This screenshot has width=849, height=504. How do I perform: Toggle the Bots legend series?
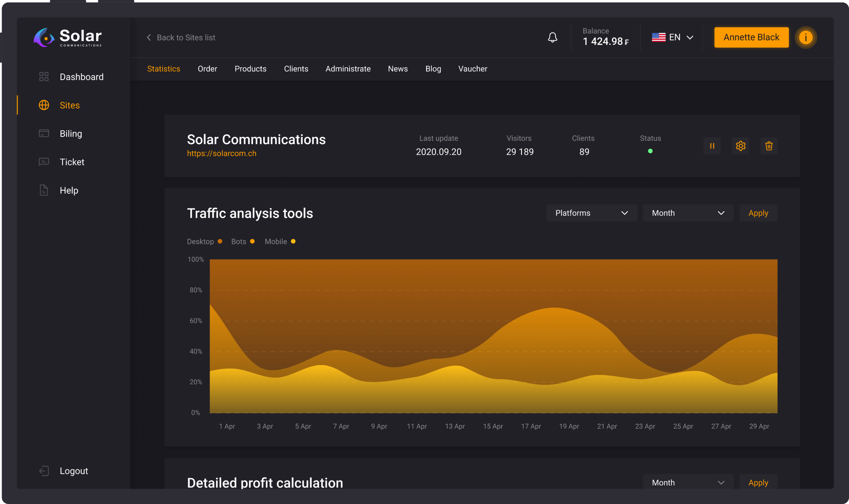[x=243, y=241]
